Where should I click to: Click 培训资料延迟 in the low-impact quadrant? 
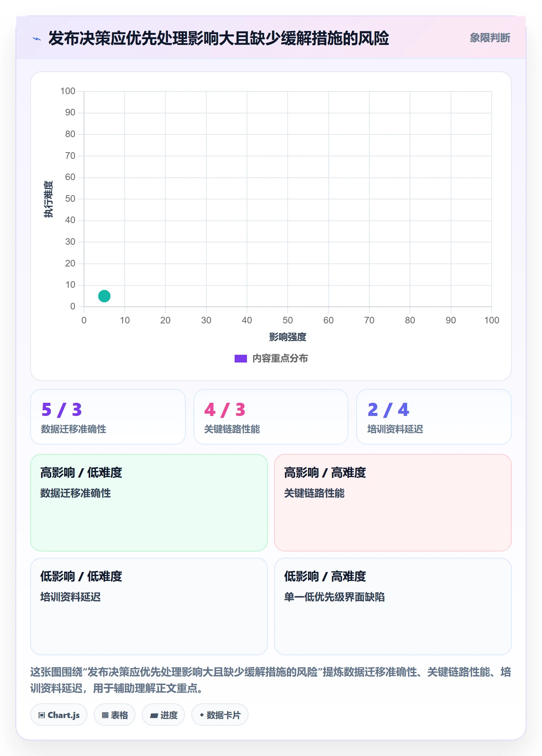pyautogui.click(x=70, y=597)
